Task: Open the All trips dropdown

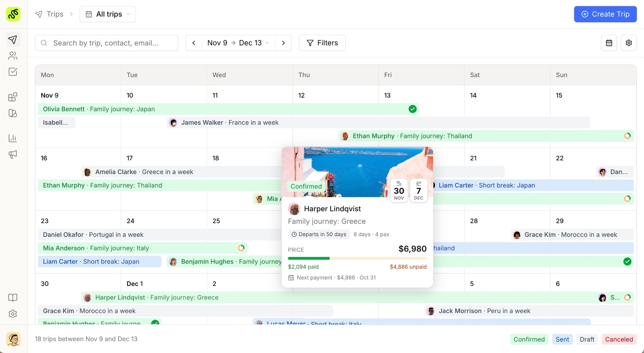Action: tap(108, 14)
